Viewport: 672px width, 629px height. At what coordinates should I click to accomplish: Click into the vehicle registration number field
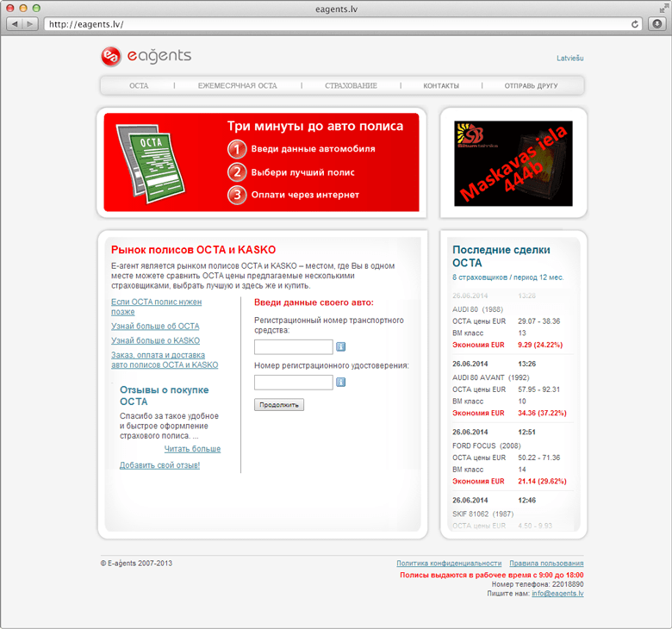[293, 347]
